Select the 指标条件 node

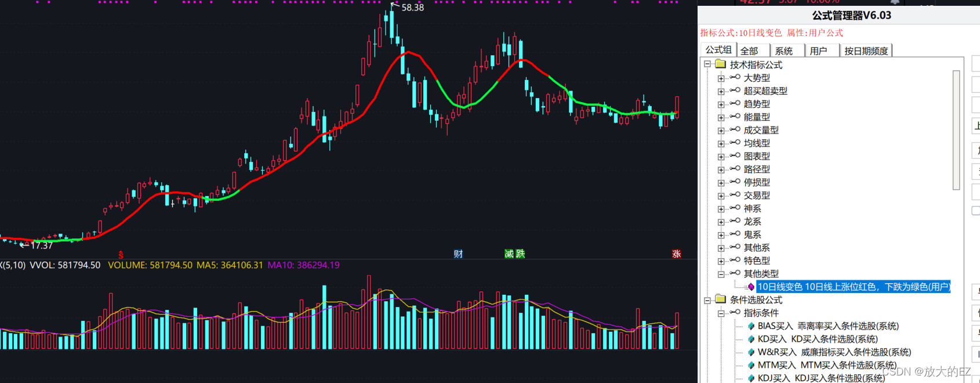(761, 313)
